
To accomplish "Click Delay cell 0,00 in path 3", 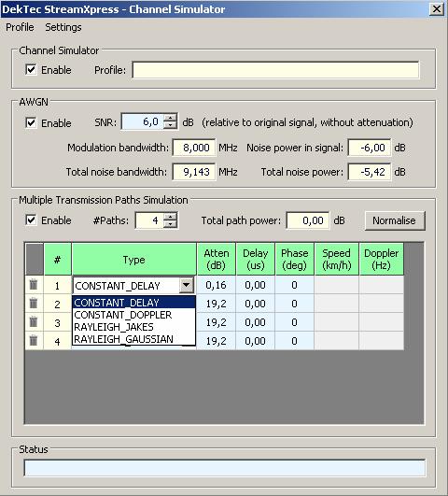I will [x=256, y=322].
